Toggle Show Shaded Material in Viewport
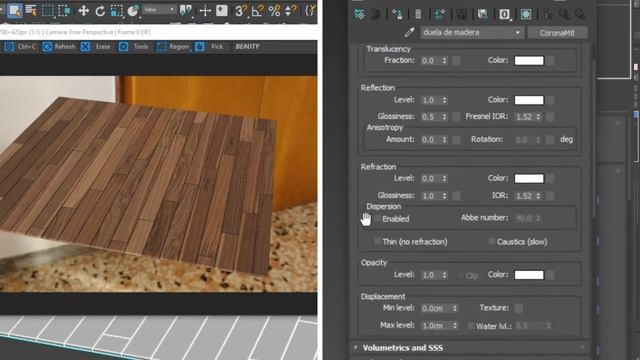 click(526, 14)
